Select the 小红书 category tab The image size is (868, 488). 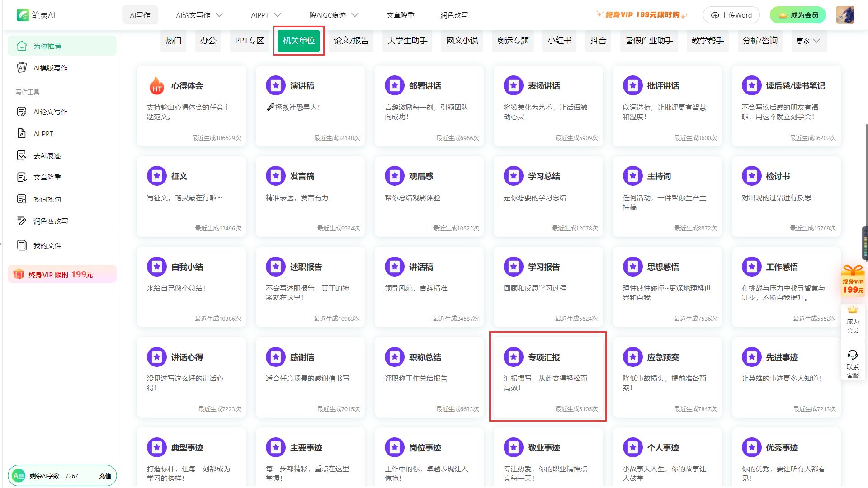[x=559, y=41]
